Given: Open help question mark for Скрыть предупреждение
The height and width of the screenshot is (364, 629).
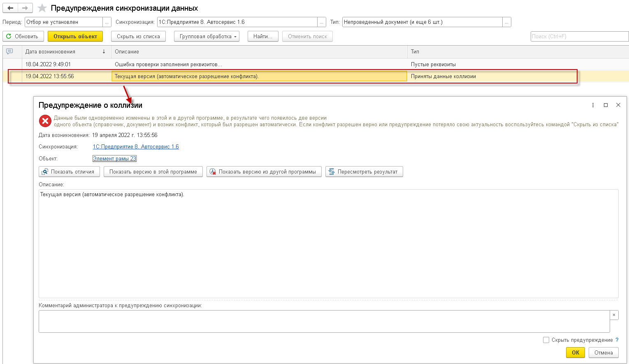Looking at the screenshot, I should tap(617, 340).
